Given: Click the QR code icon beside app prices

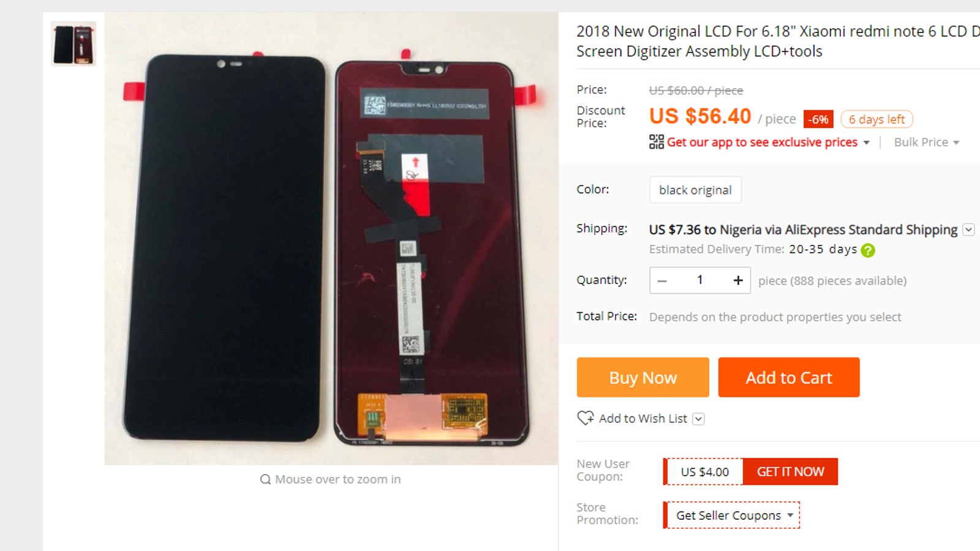Looking at the screenshot, I should (656, 142).
